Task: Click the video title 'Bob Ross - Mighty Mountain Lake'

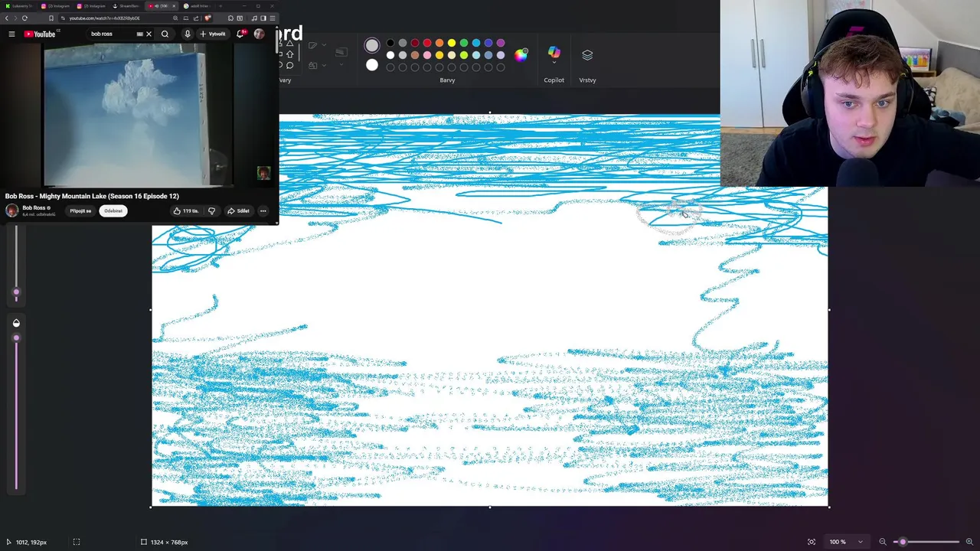Action: [x=92, y=196]
